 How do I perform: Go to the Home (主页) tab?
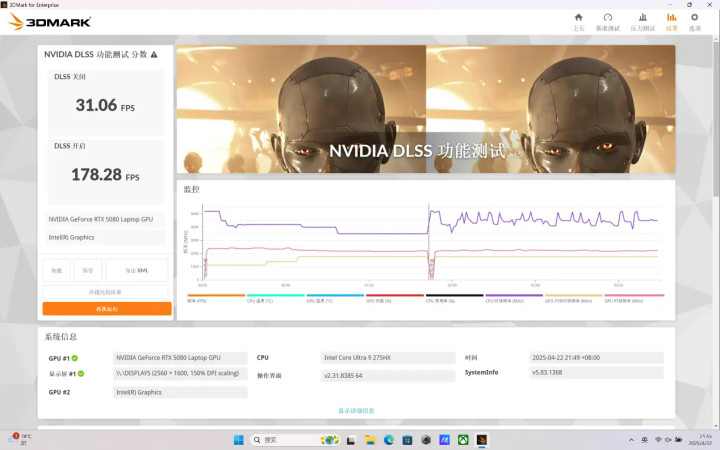click(578, 22)
